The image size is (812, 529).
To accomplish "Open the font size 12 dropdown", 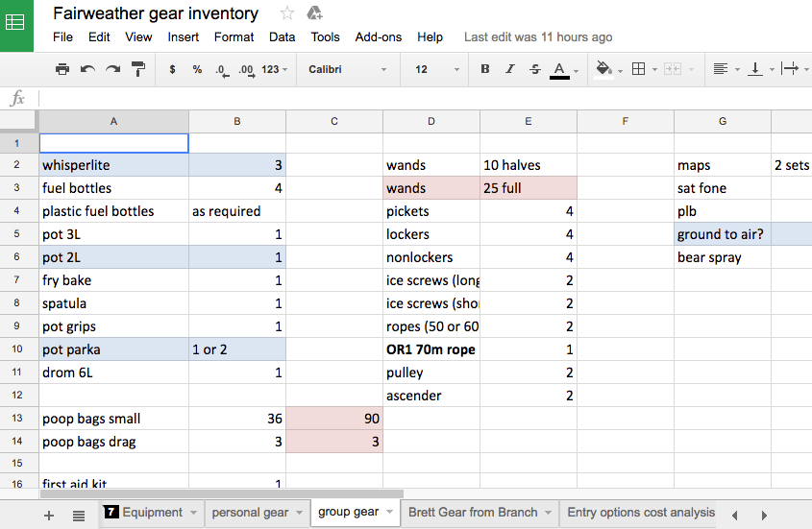I will pos(436,69).
